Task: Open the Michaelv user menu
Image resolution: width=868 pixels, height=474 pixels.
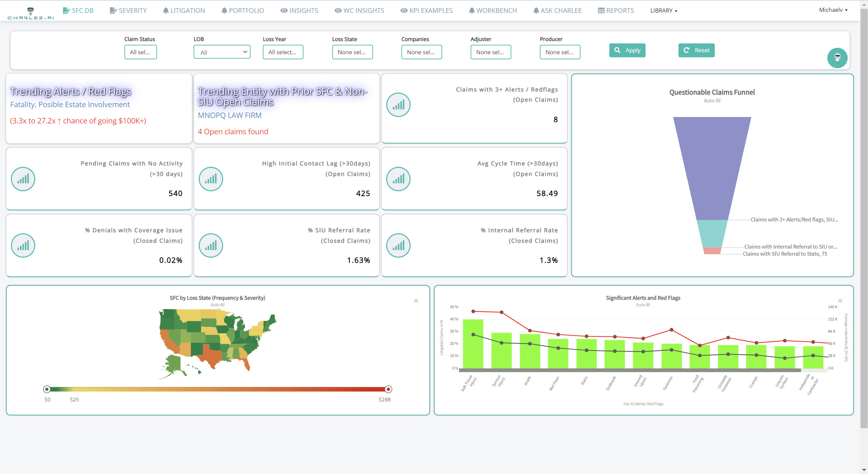Action: tap(833, 10)
